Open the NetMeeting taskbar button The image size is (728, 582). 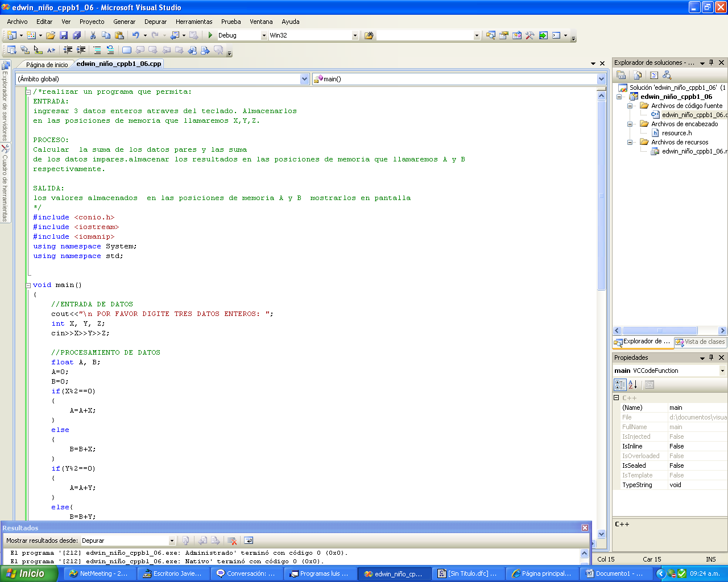coord(99,574)
